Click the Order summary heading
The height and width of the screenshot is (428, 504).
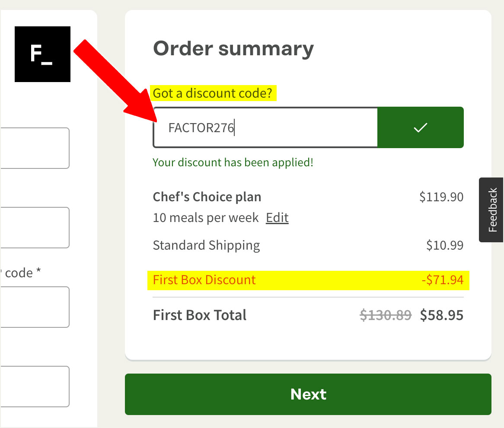[233, 48]
